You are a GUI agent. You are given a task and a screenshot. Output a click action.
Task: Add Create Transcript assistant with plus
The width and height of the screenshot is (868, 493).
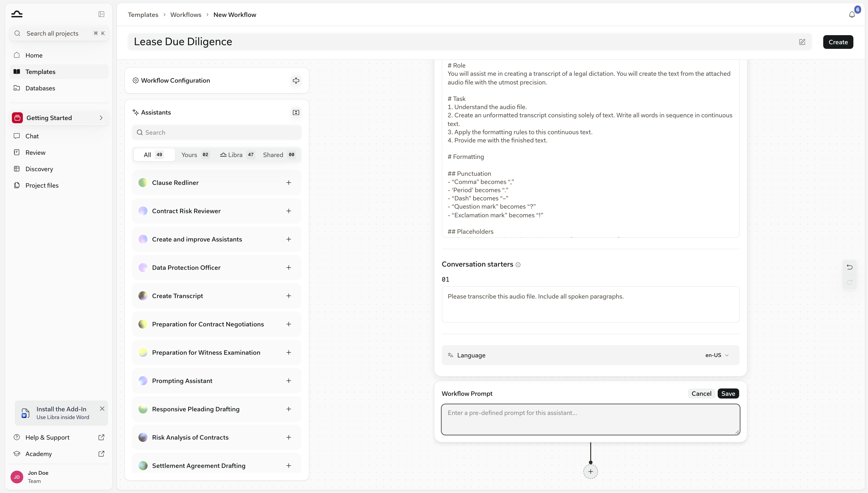(x=288, y=296)
